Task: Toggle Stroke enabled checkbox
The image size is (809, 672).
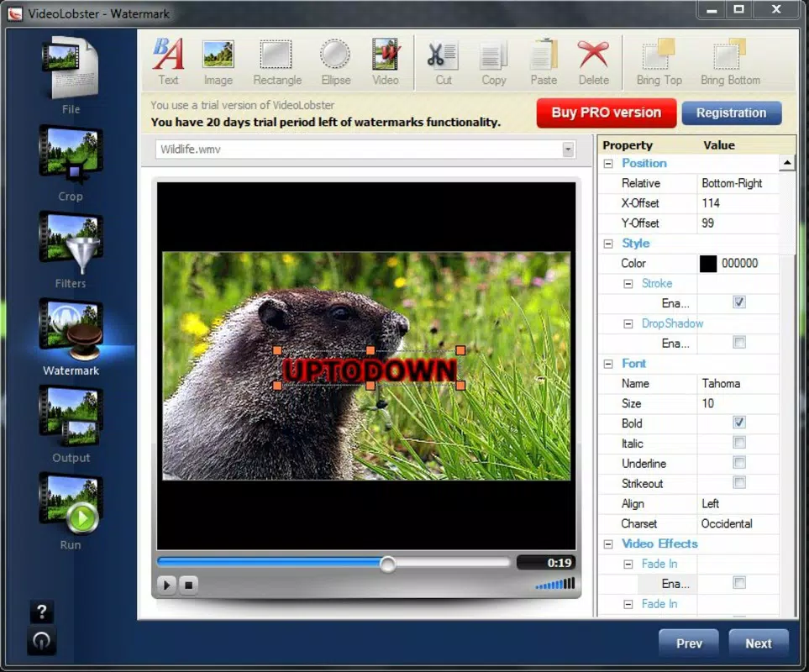Action: click(738, 302)
